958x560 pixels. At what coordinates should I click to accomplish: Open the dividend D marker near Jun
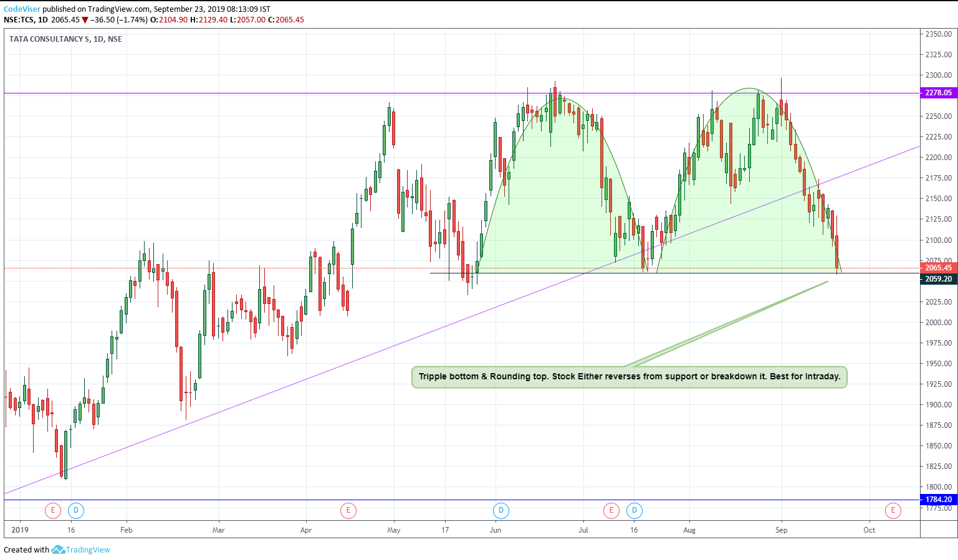tap(501, 511)
